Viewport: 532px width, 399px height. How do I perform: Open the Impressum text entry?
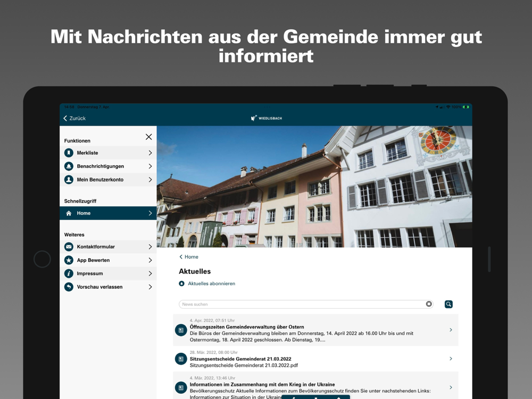[x=90, y=273]
